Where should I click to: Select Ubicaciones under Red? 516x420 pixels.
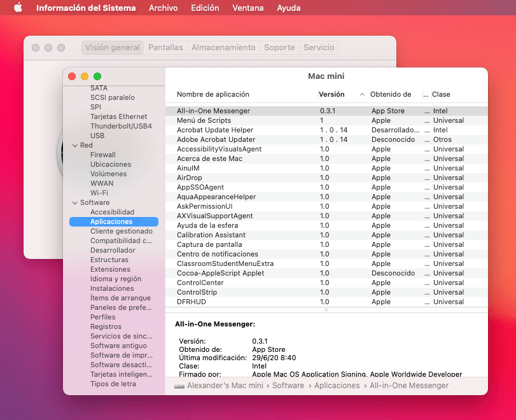tap(111, 165)
